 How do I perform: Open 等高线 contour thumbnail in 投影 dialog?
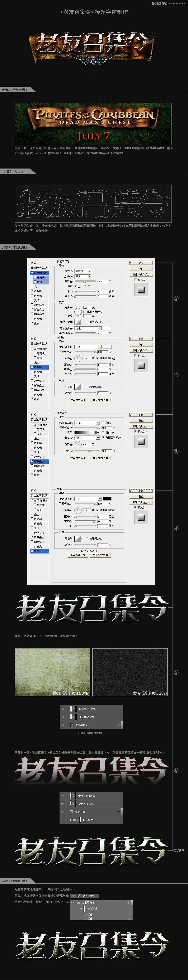[79, 539]
